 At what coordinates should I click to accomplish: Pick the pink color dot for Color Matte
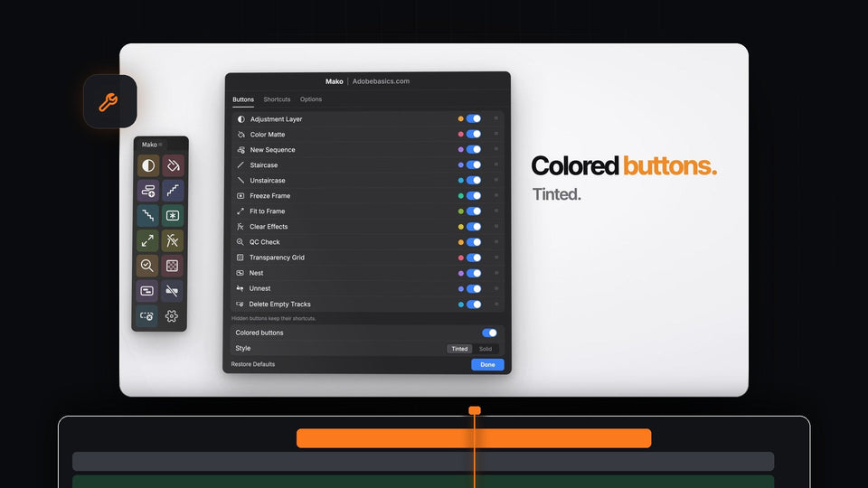(460, 135)
